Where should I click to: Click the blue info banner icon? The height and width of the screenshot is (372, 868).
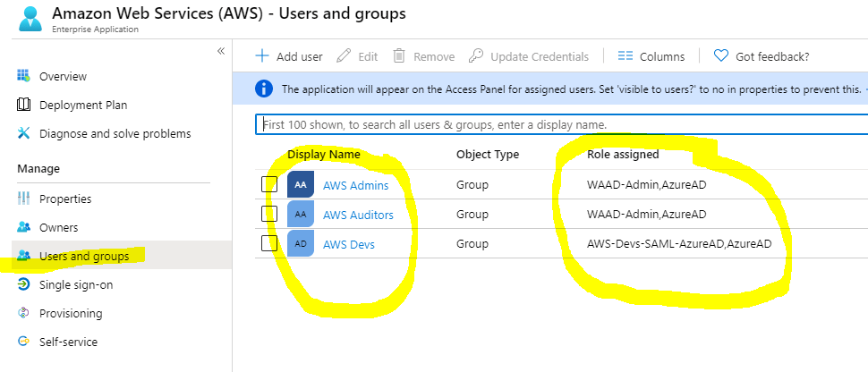[x=264, y=89]
